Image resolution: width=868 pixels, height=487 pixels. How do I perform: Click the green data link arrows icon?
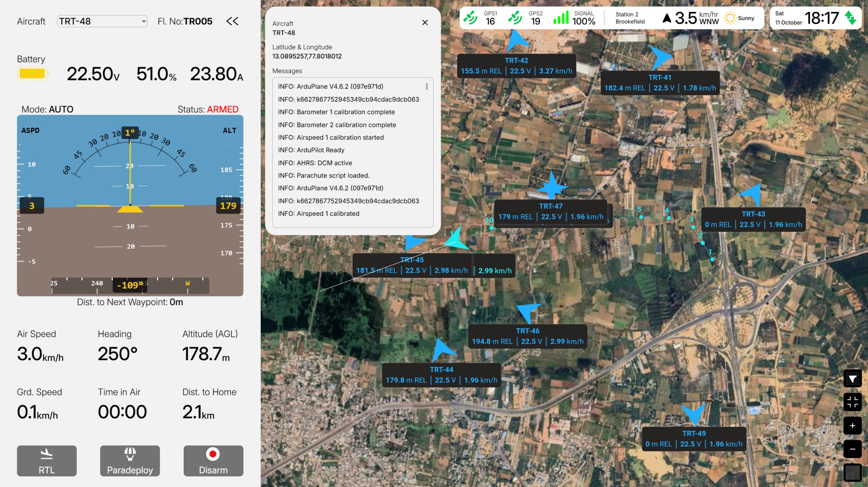pos(850,18)
